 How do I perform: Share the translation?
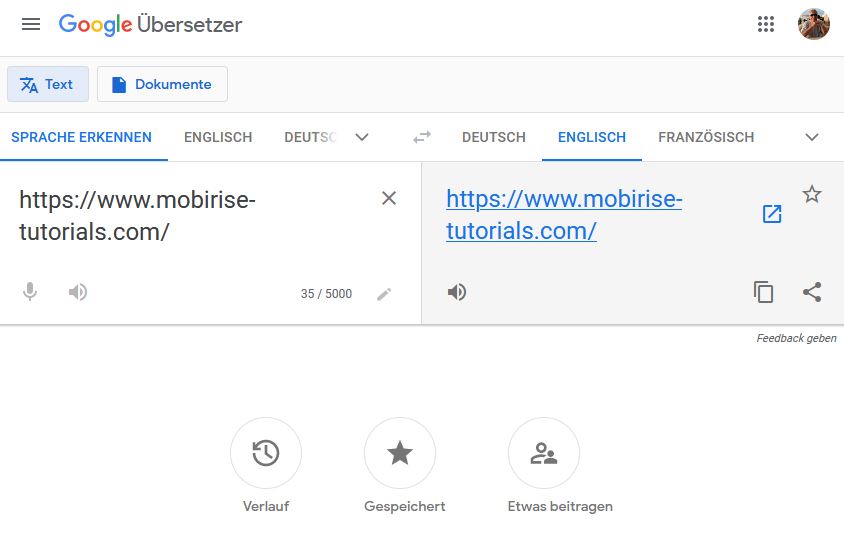click(812, 292)
